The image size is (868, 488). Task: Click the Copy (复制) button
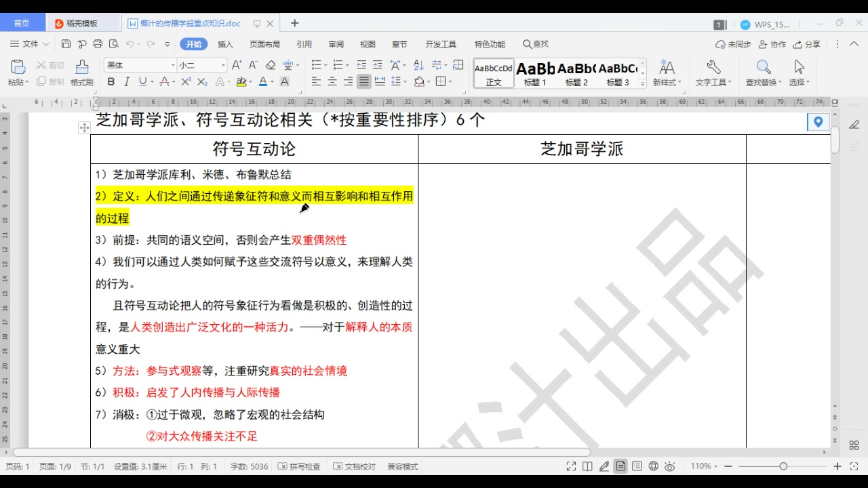point(50,82)
